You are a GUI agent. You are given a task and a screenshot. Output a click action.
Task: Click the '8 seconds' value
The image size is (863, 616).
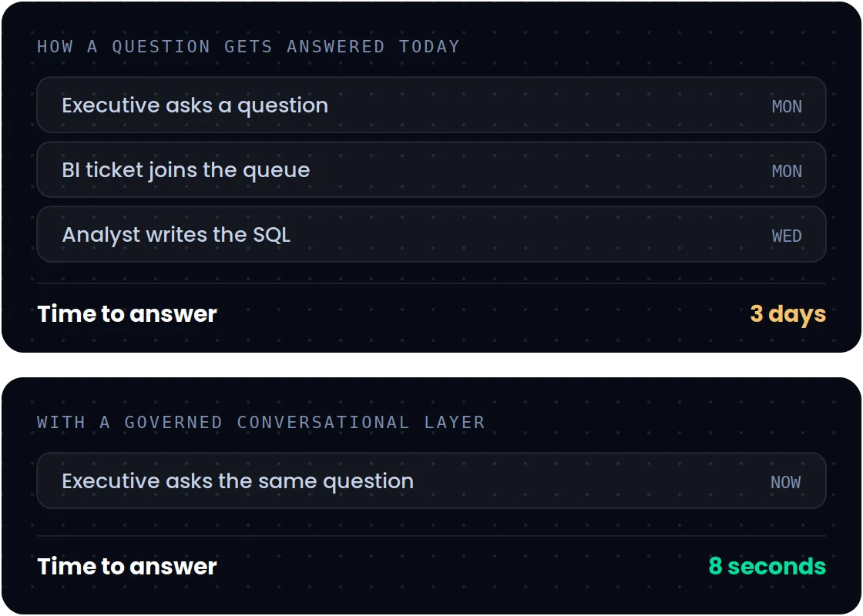coord(767,567)
